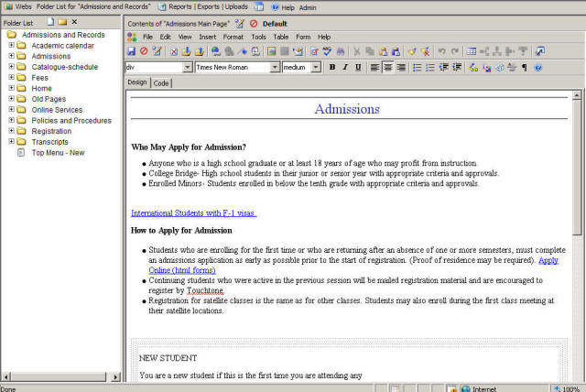Select the Admissions and Records root folder
This screenshot has width=586, height=392.
click(63, 35)
